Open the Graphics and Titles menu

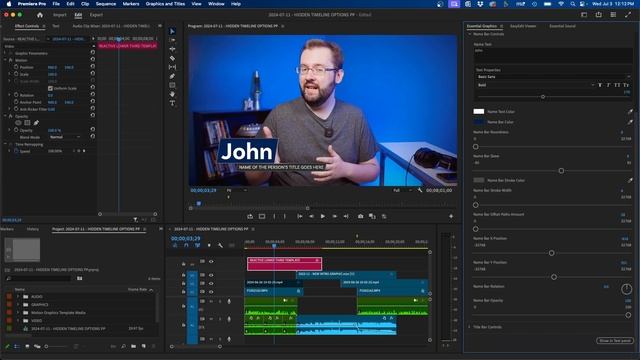(x=165, y=4)
